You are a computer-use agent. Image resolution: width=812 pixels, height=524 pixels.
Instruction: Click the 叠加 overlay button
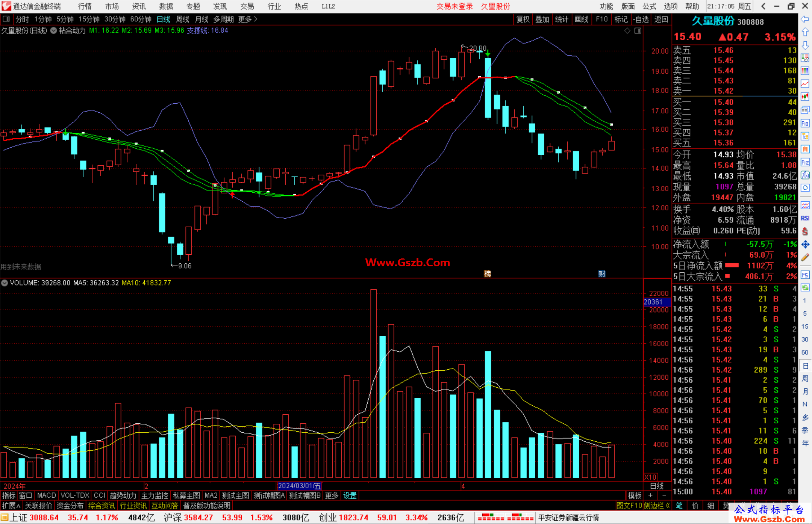542,19
